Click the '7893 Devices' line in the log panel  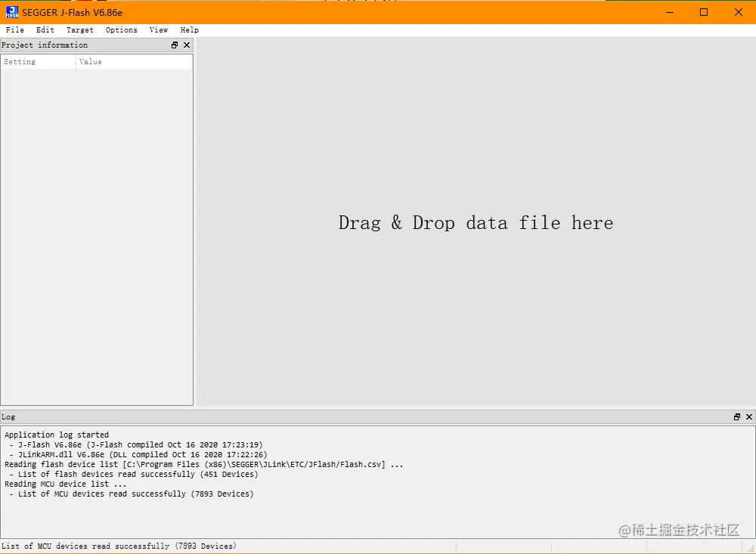(132, 494)
